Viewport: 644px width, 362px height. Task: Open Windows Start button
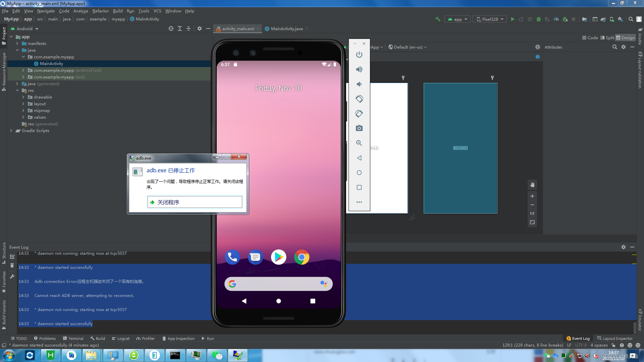[x=9, y=355]
